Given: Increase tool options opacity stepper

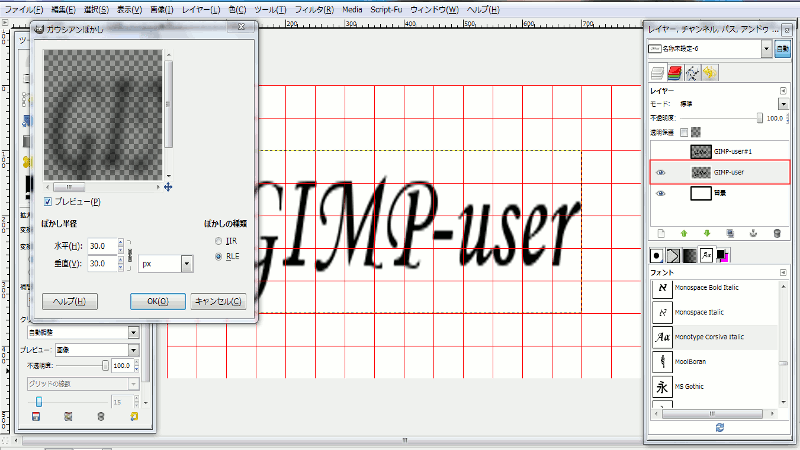Looking at the screenshot, I should pos(136,363).
